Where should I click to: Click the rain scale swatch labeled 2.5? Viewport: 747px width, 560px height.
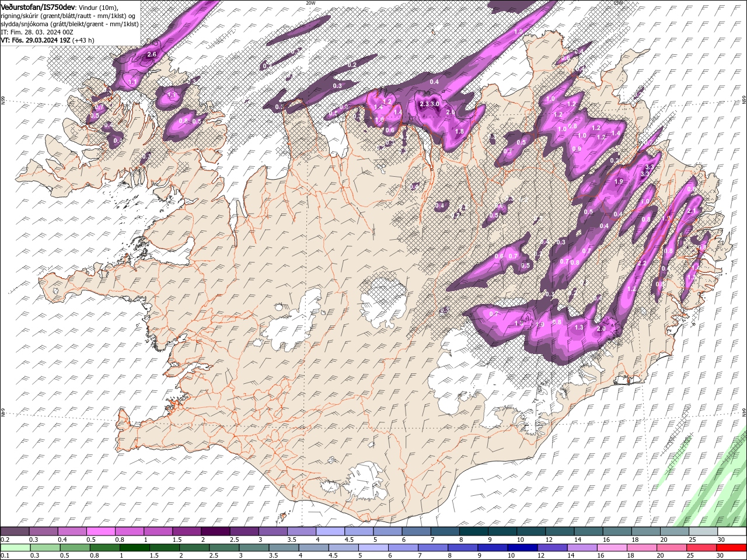(225, 548)
